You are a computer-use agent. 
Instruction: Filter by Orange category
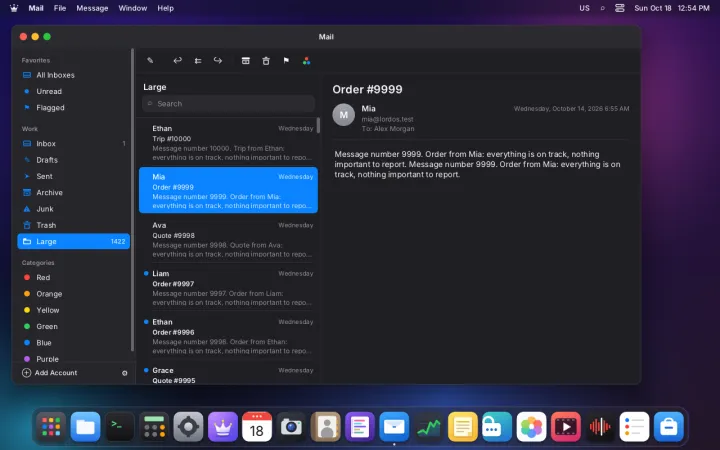tap(73, 293)
